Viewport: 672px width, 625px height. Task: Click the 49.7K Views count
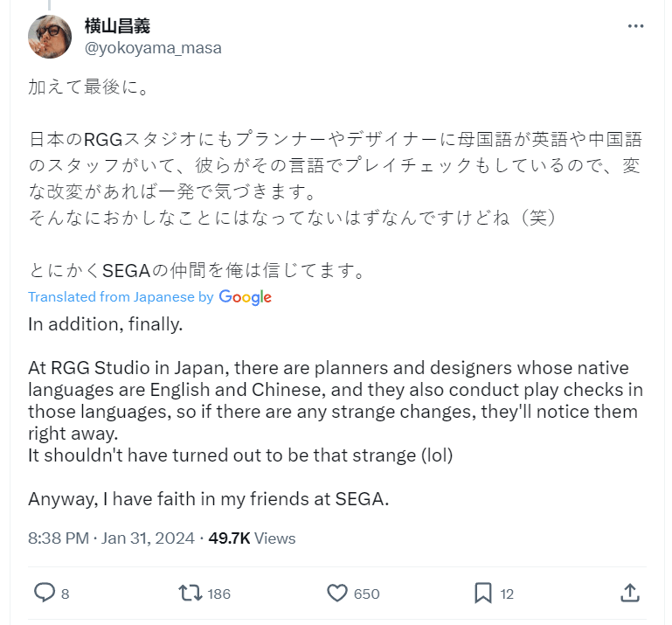pos(252,538)
